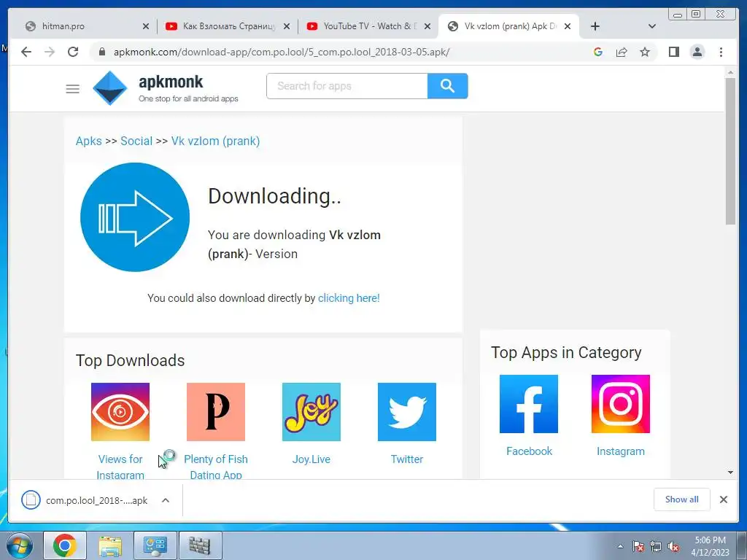Image resolution: width=747 pixels, height=560 pixels.
Task: Open the Chrome profile avatar
Action: [697, 52]
